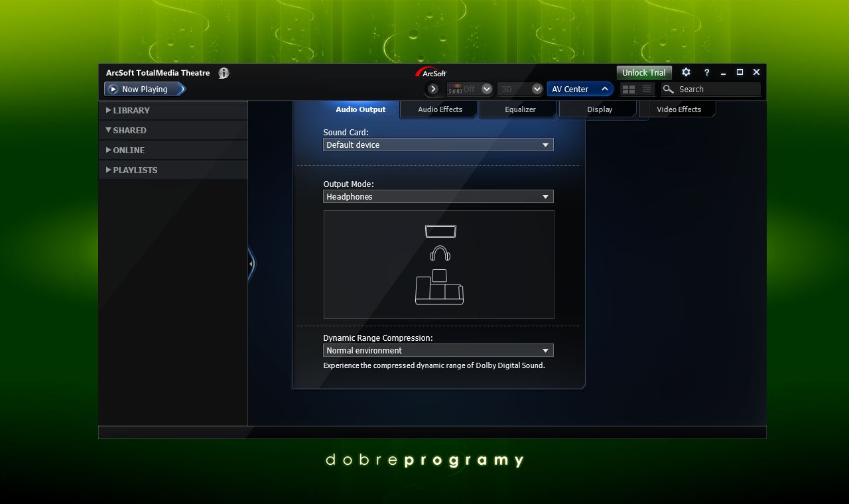
Task: Click the TV screen icon in the preview
Action: [x=440, y=231]
